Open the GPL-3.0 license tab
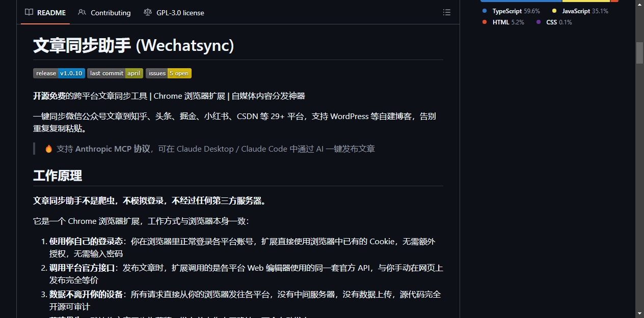This screenshot has width=644, height=318. pos(174,13)
